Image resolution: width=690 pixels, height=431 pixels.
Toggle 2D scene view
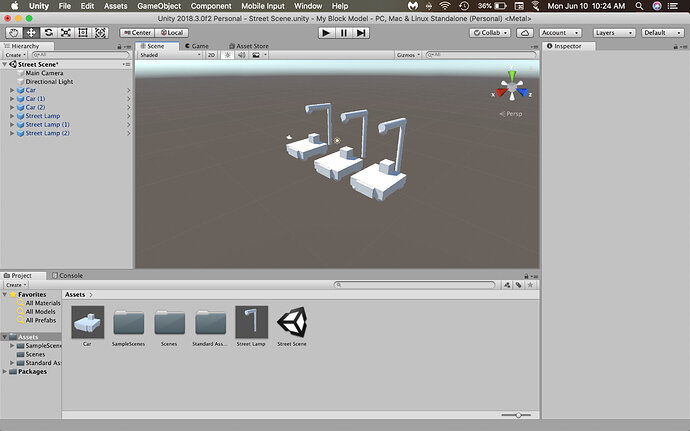[211, 55]
